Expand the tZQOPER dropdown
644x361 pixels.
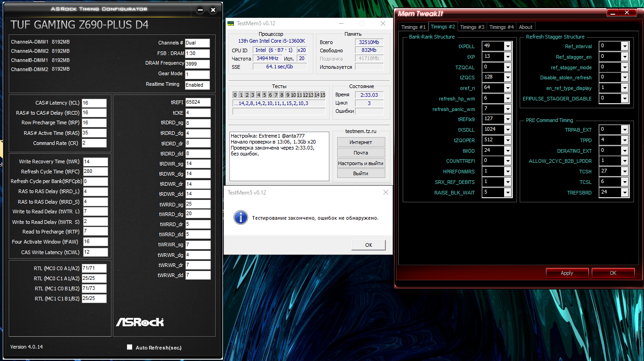point(508,140)
